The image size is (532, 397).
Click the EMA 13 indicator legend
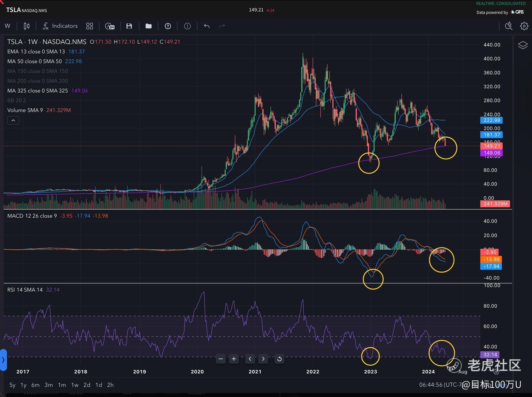coord(36,51)
